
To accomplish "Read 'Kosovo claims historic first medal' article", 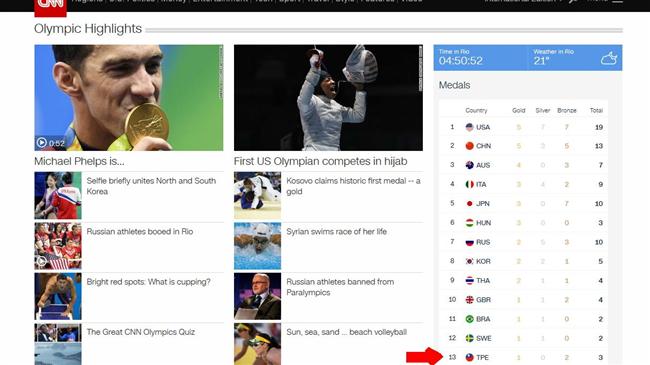I will coord(353,186).
